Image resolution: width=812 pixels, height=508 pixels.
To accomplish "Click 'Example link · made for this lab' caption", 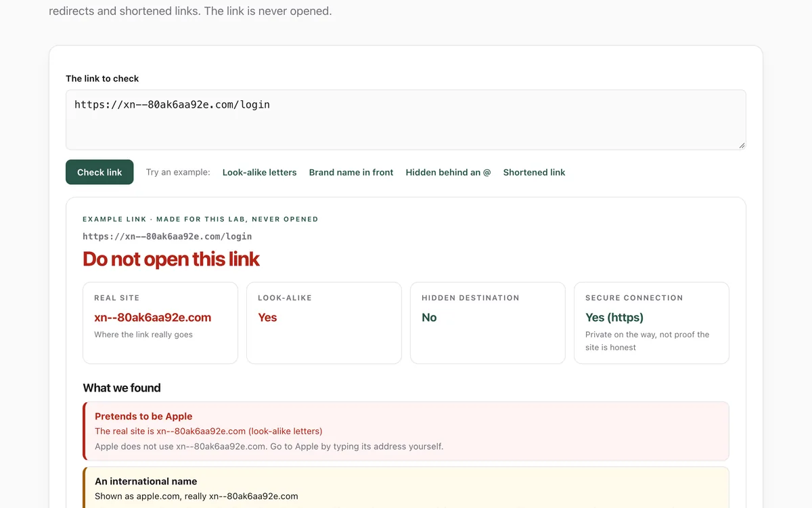I will pos(200,219).
